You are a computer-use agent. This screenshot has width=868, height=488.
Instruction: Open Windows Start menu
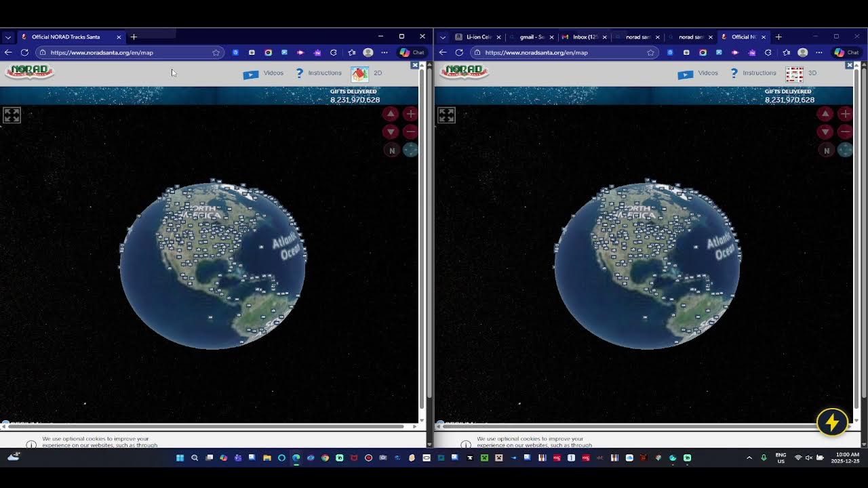[x=180, y=458]
